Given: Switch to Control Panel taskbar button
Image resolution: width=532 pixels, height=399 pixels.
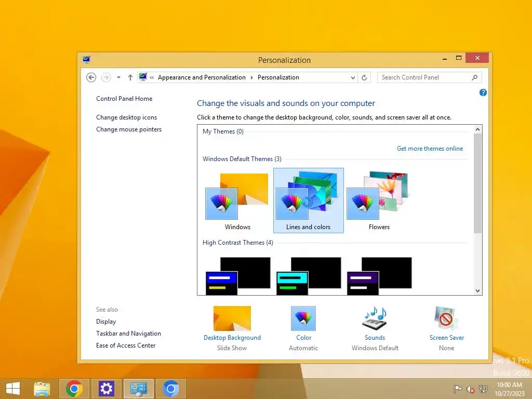Looking at the screenshot, I should (x=138, y=389).
